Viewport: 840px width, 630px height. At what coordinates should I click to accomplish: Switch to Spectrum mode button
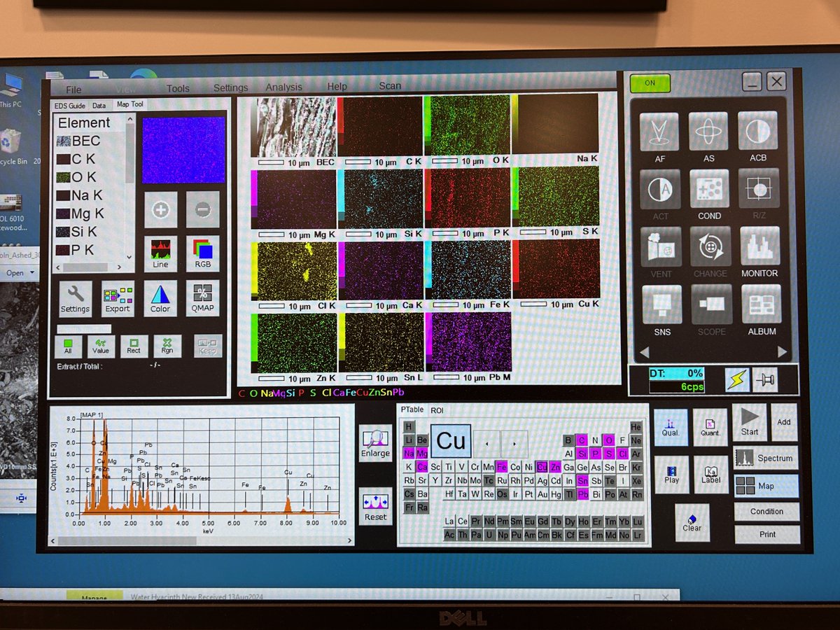(x=766, y=458)
